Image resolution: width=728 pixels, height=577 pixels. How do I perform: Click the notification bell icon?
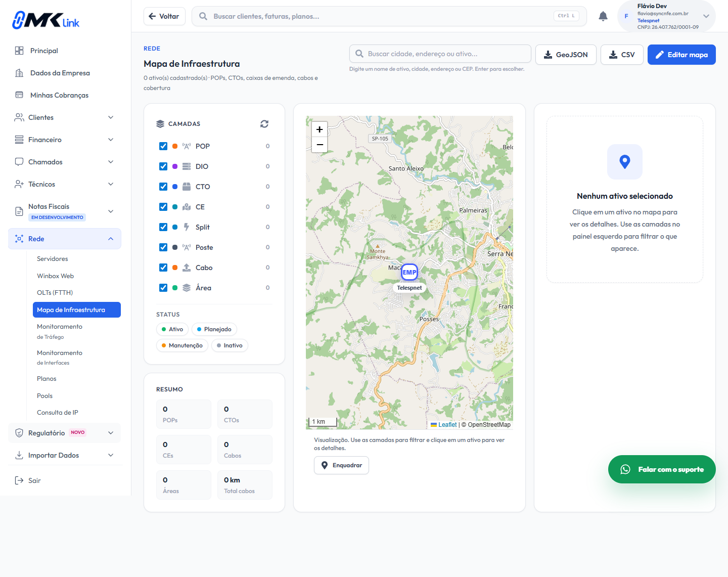(x=603, y=16)
